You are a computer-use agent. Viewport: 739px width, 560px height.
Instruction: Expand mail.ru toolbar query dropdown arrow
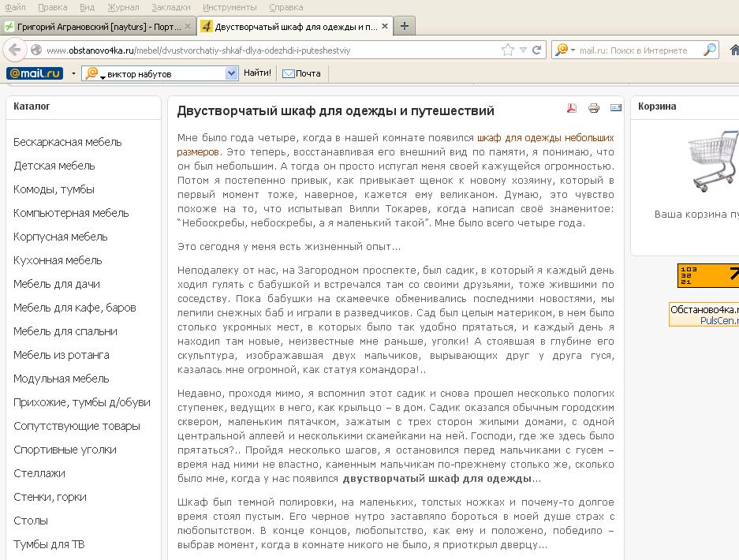click(x=230, y=73)
